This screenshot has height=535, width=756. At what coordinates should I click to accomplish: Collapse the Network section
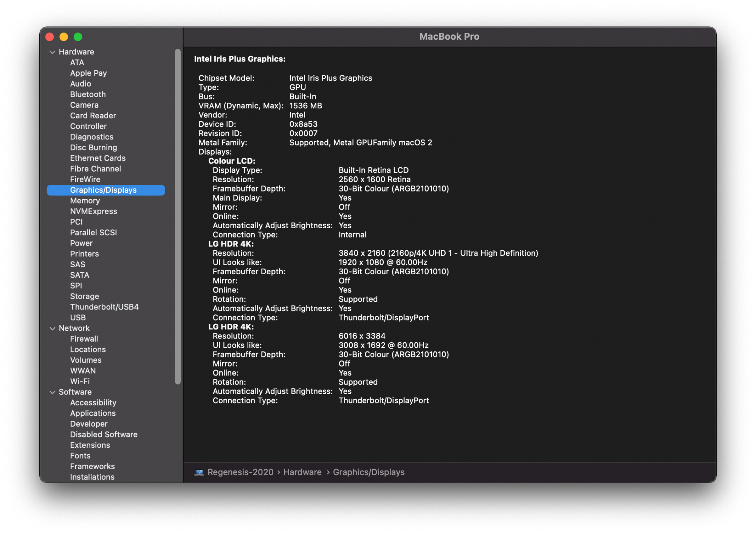(53, 328)
